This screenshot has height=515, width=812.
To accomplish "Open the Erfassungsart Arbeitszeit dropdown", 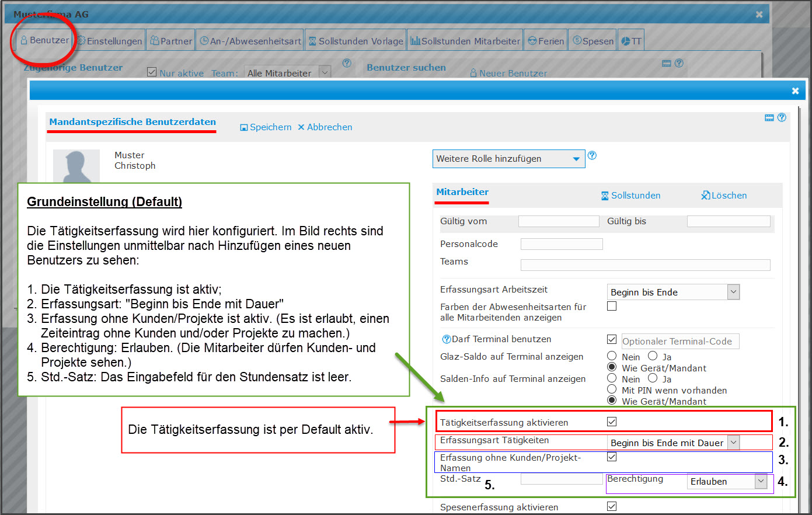I will click(673, 293).
